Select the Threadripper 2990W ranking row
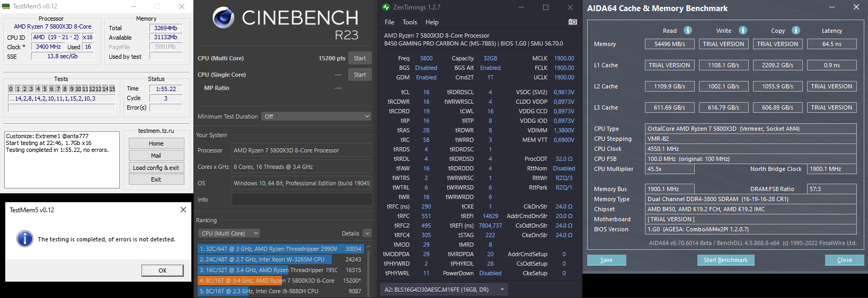This screenshot has width=868, height=298. coord(280,249)
